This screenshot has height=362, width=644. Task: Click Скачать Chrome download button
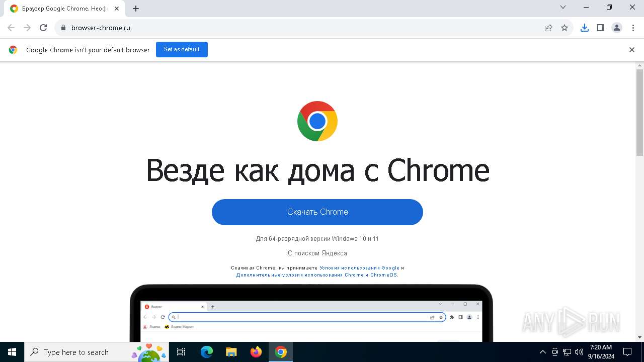tap(317, 212)
